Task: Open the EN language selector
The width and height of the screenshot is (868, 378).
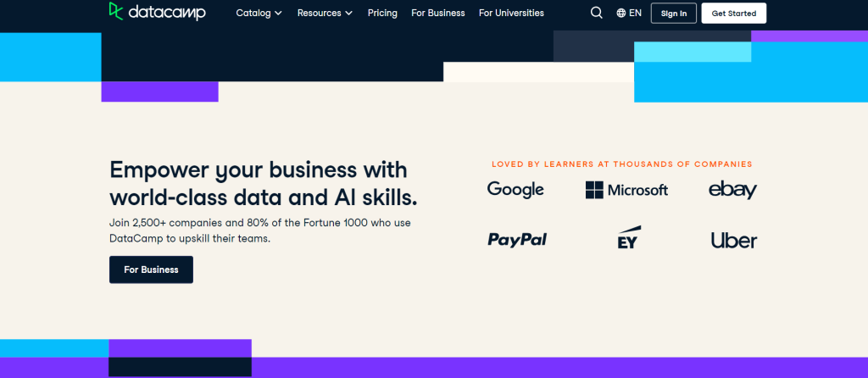Action: tap(635, 14)
